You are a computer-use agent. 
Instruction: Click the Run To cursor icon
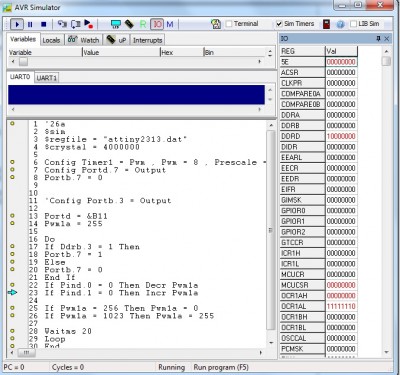pos(89,24)
